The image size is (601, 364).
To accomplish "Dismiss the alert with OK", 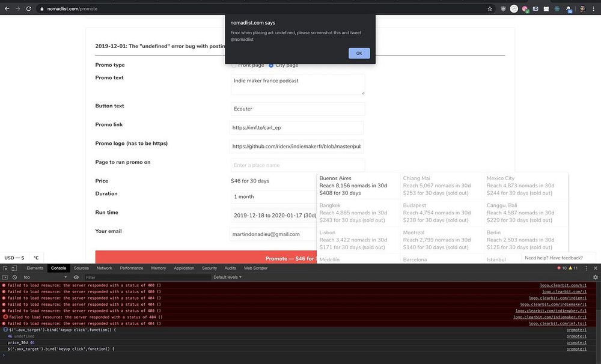I will pos(359,53).
